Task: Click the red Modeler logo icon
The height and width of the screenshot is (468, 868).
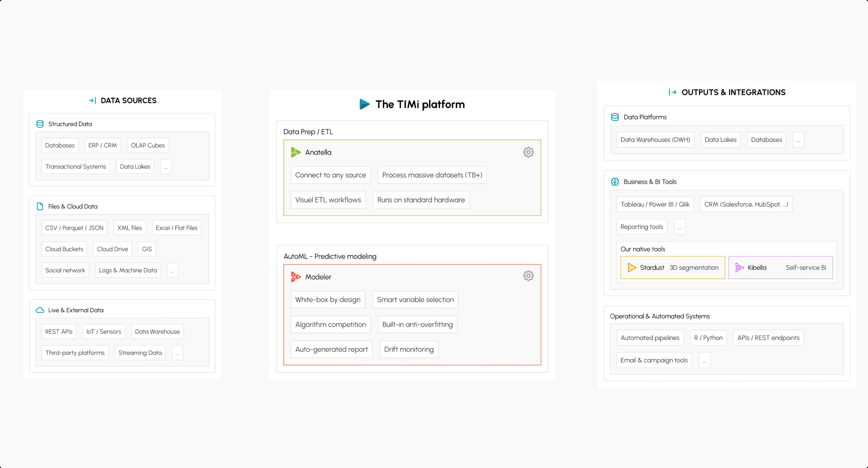Action: point(296,277)
